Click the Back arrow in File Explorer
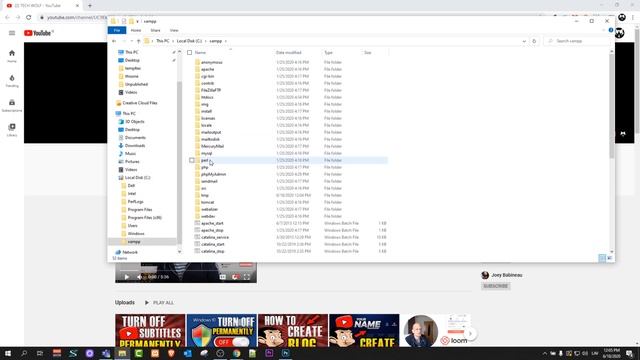This screenshot has width=640, height=360. tap(114, 41)
